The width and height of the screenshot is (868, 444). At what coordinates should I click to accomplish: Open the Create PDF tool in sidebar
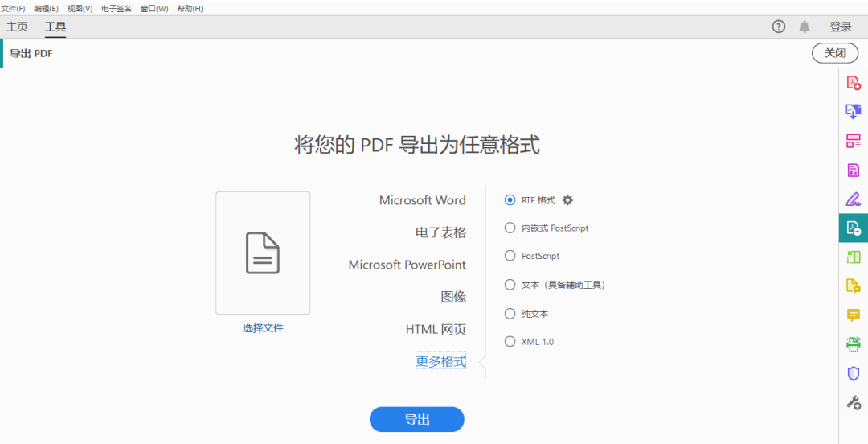click(x=853, y=83)
